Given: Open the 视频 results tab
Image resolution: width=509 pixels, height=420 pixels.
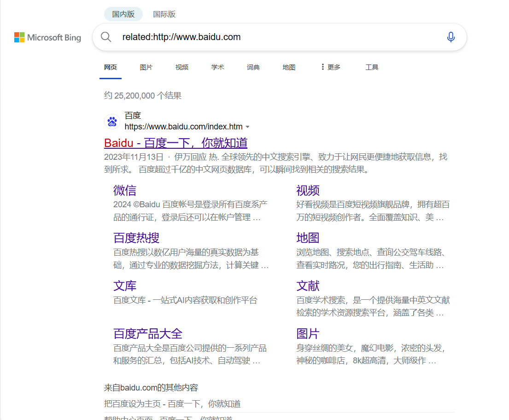Looking at the screenshot, I should [182, 67].
